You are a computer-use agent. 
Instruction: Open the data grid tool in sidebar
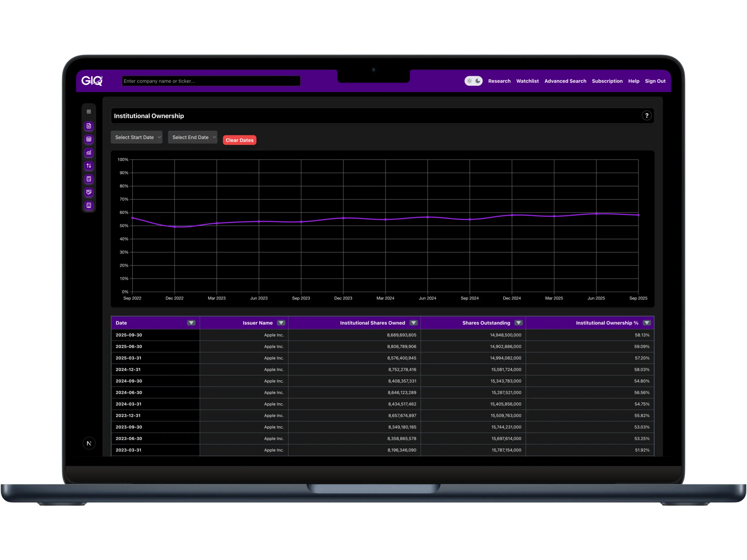coord(89,139)
